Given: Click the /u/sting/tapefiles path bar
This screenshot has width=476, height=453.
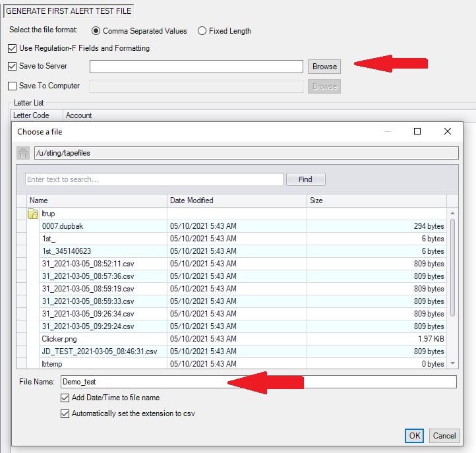Looking at the screenshot, I should [x=246, y=153].
